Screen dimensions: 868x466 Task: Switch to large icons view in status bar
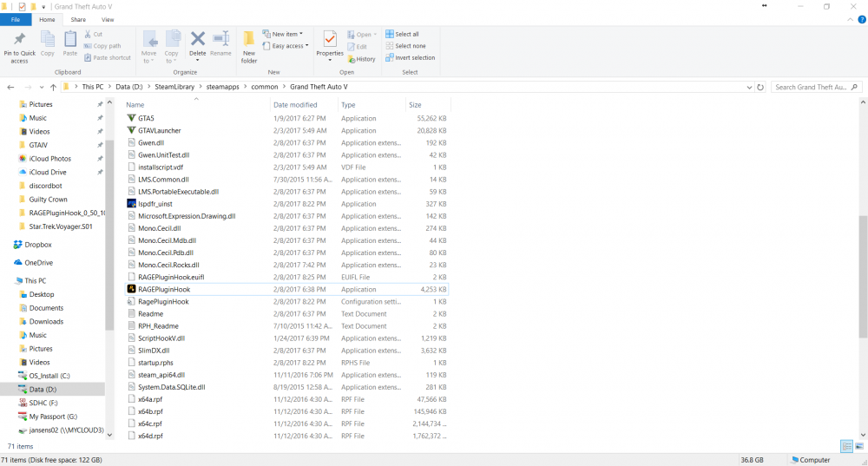coord(859,446)
